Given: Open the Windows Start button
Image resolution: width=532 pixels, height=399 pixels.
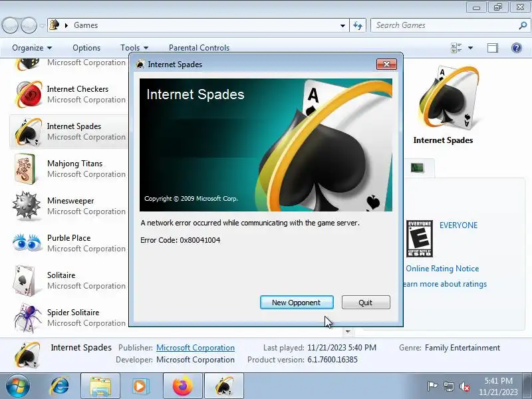Looking at the screenshot, I should click(17, 386).
